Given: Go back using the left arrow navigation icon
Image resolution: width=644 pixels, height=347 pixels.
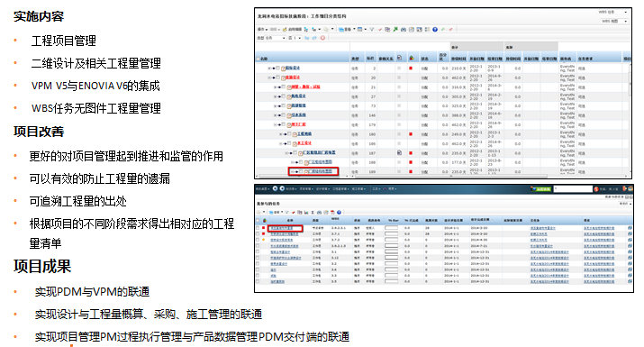Looking at the screenshot, I should 276,188.
